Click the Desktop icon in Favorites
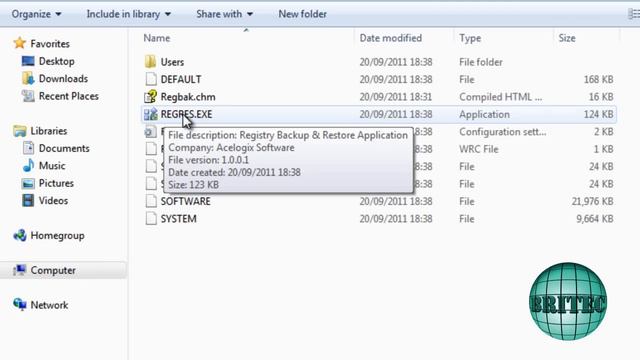 tap(28, 61)
